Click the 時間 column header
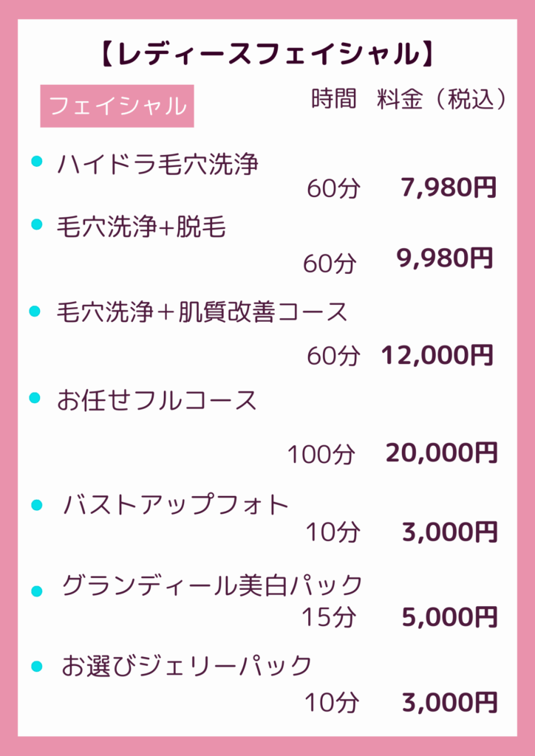 (x=334, y=100)
